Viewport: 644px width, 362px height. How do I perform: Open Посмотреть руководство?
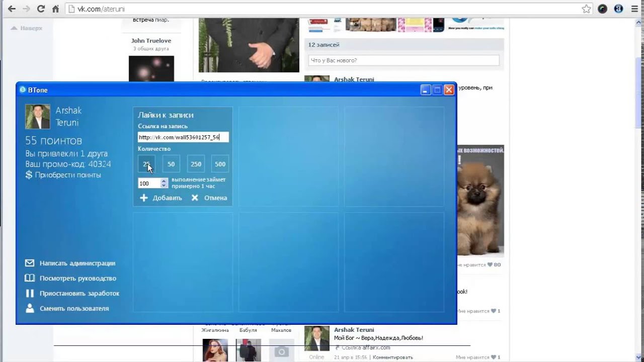pyautogui.click(x=78, y=278)
